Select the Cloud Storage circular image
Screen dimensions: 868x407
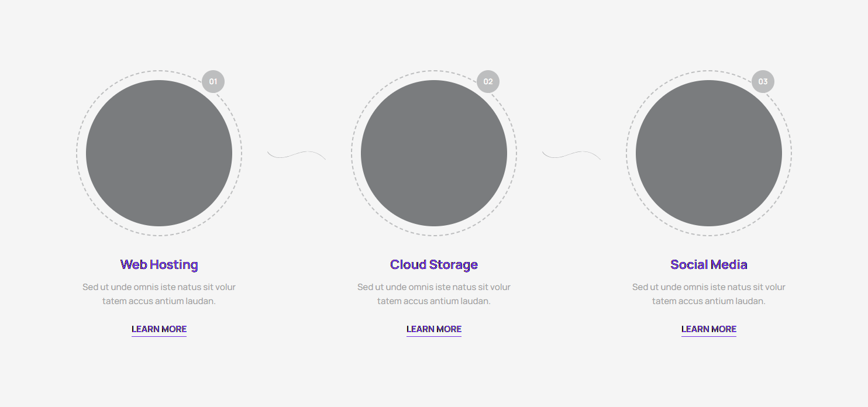tap(434, 153)
